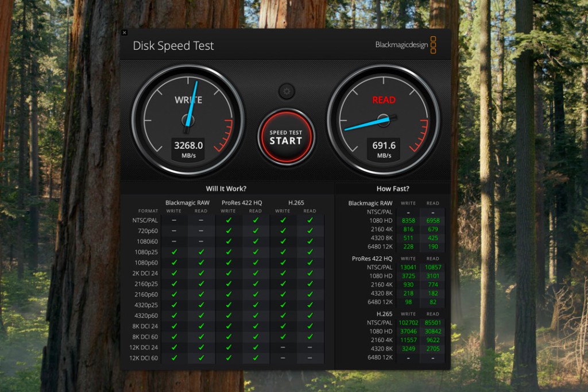Click the 12K DCI 24 format row label
This screenshot has height=392, width=588.
point(144,347)
